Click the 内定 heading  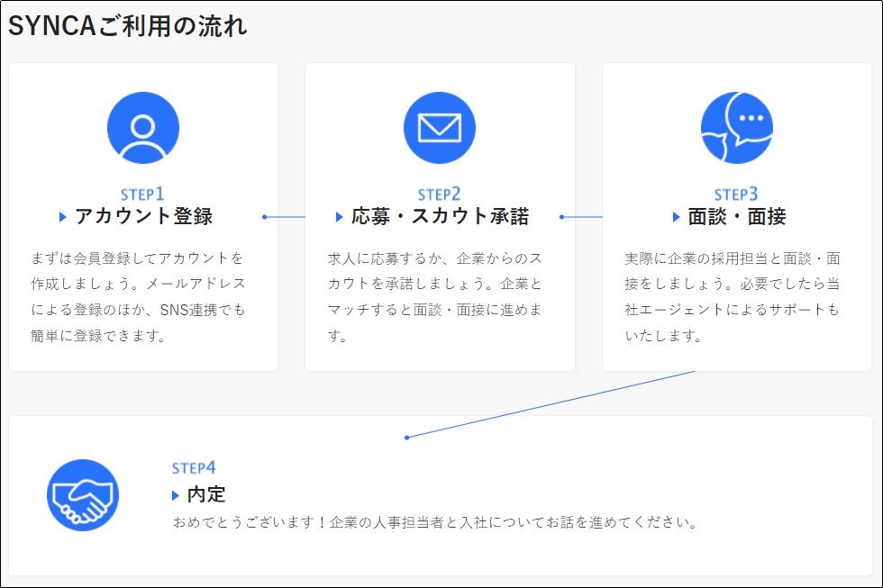click(206, 494)
